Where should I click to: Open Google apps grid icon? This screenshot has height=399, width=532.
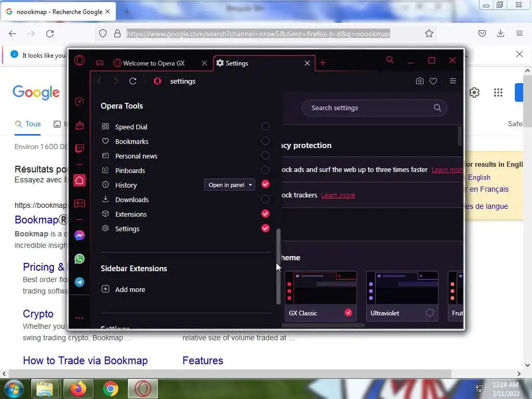(498, 92)
